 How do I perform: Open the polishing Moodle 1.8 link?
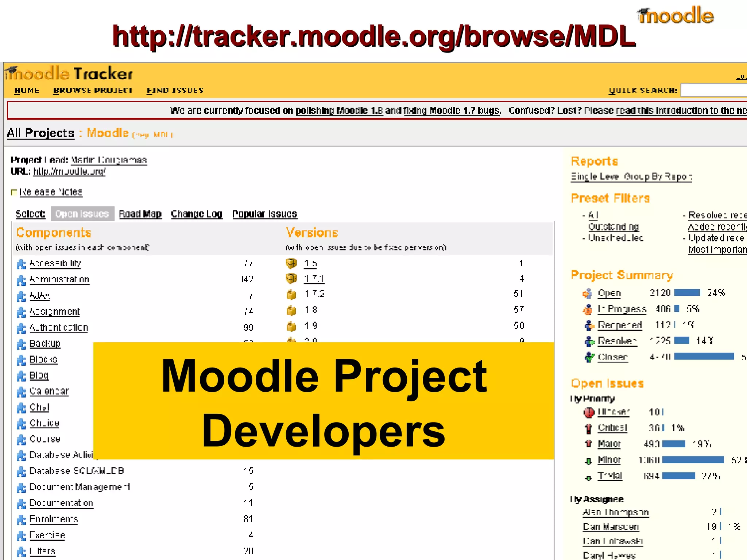click(x=339, y=110)
